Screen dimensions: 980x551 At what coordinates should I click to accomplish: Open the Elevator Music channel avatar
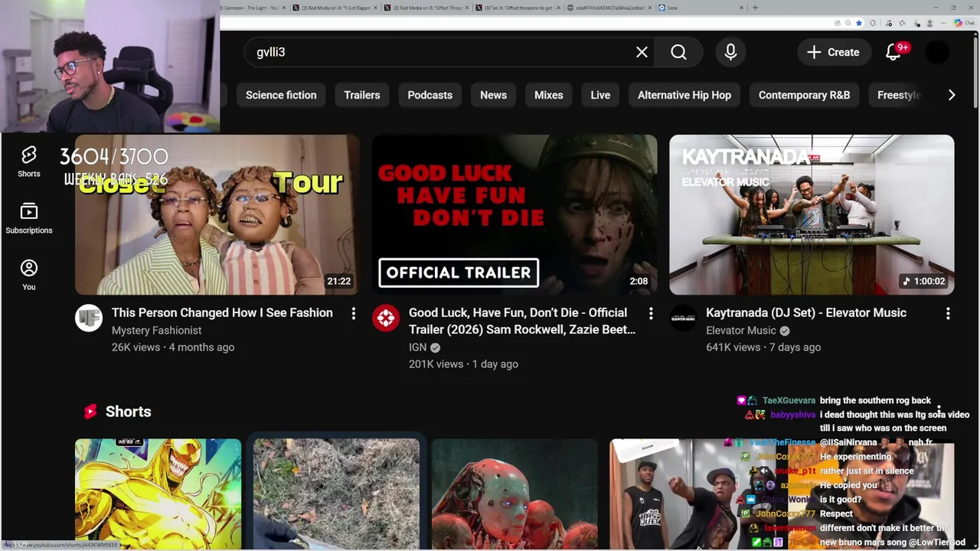tap(683, 318)
